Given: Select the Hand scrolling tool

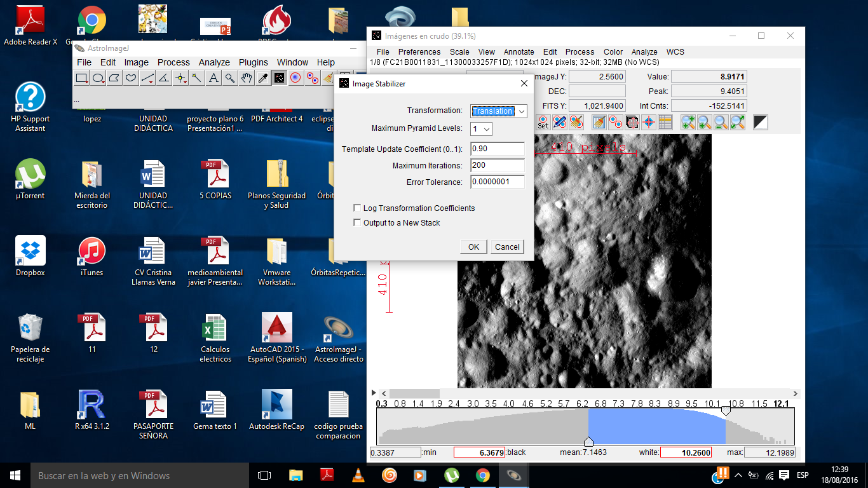Looking at the screenshot, I should coord(247,78).
